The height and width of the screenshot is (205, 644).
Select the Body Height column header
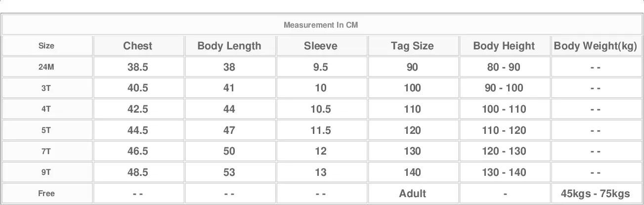(504, 46)
